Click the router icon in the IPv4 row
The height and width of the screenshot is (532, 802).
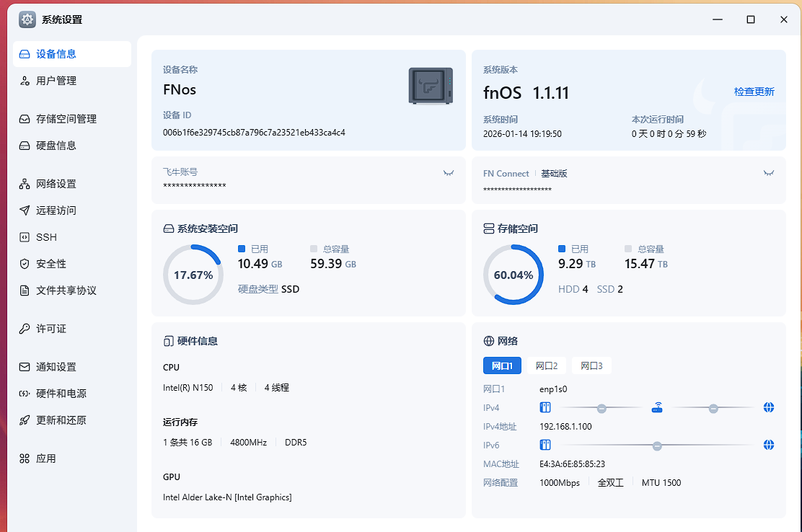point(657,408)
